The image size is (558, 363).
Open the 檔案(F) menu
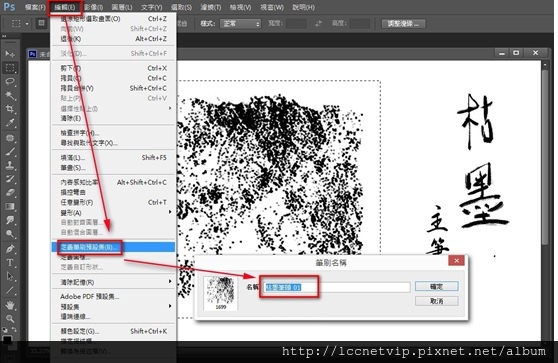click(35, 7)
